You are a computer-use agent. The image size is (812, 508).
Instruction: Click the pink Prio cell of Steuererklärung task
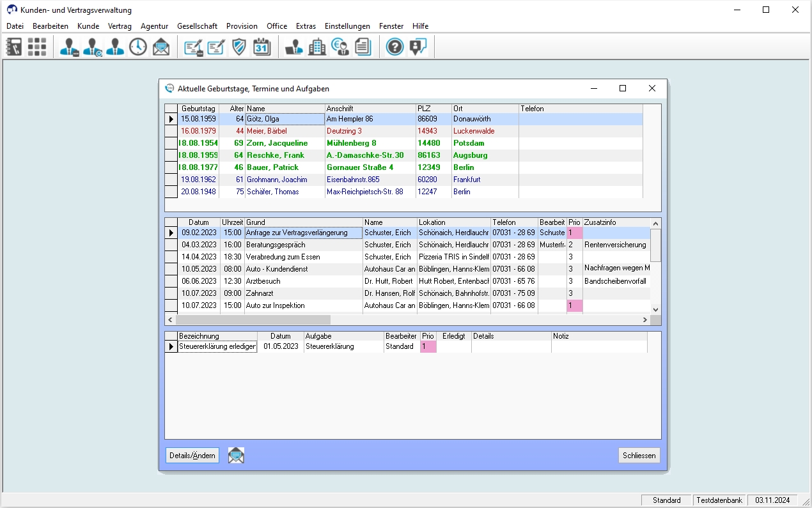click(x=428, y=346)
